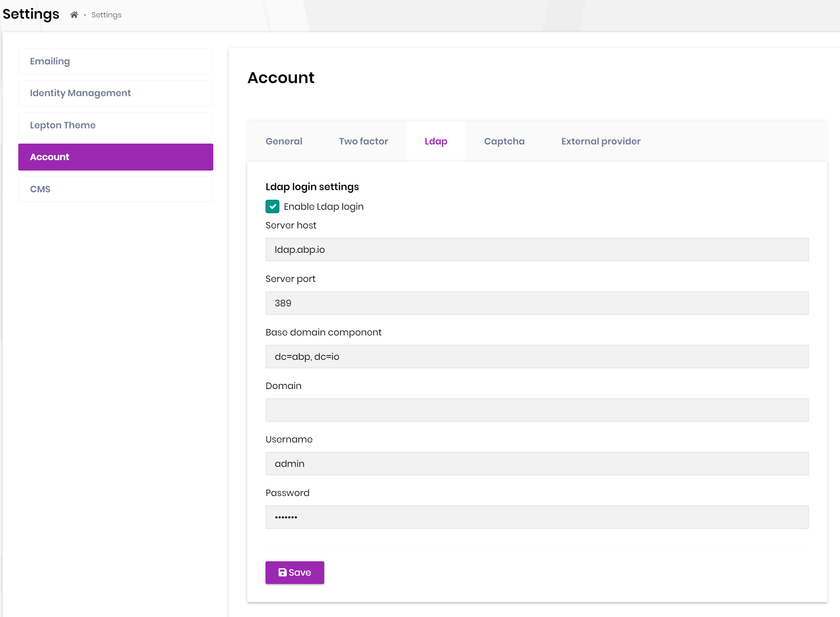Open the Captcha tab
The width and height of the screenshot is (840, 617).
504,141
